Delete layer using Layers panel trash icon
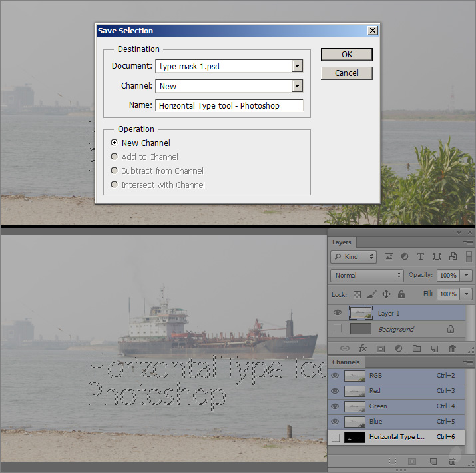The width and height of the screenshot is (476, 473). click(452, 348)
